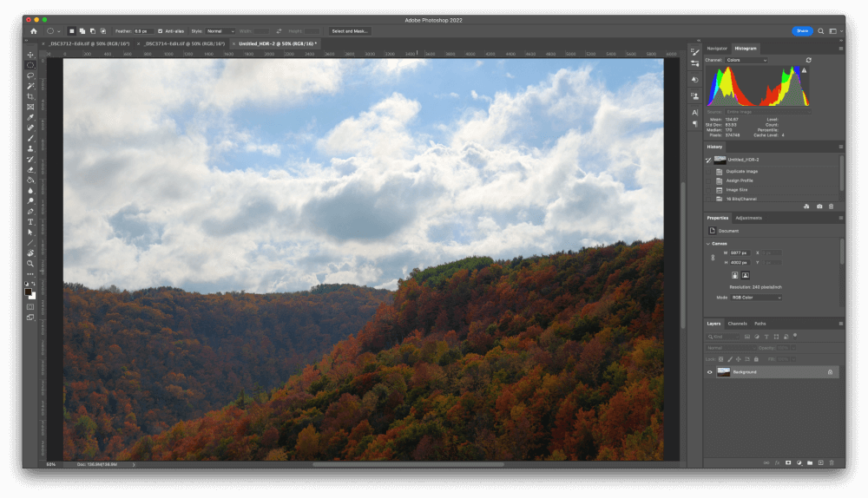This screenshot has width=868, height=498.
Task: Switch to the Channels tab
Action: [x=737, y=324]
